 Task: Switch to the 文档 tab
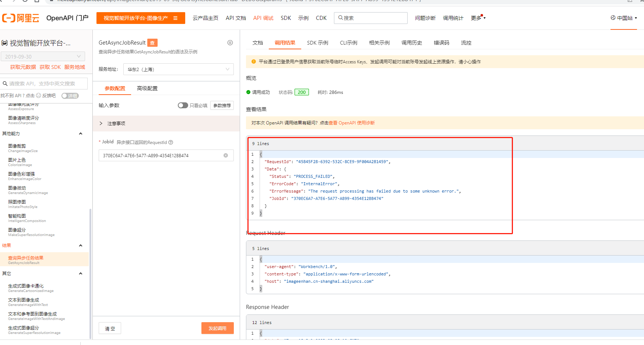pyautogui.click(x=258, y=43)
